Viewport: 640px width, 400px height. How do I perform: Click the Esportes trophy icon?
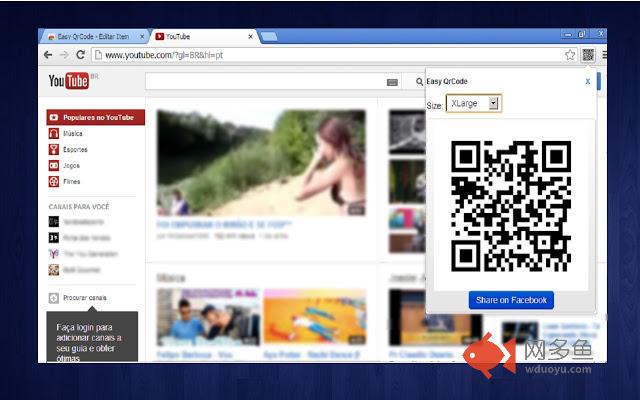53,149
